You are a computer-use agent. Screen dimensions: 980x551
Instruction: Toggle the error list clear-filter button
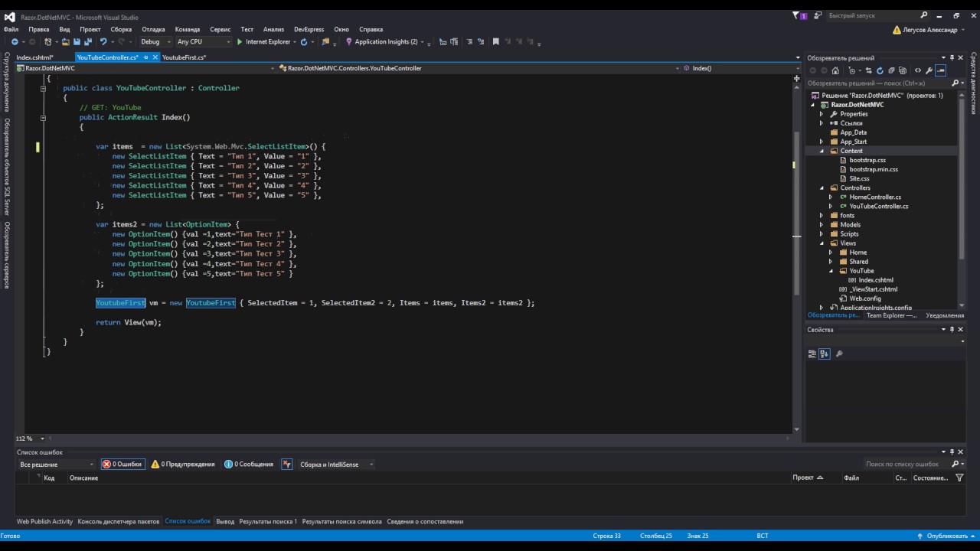tap(287, 464)
